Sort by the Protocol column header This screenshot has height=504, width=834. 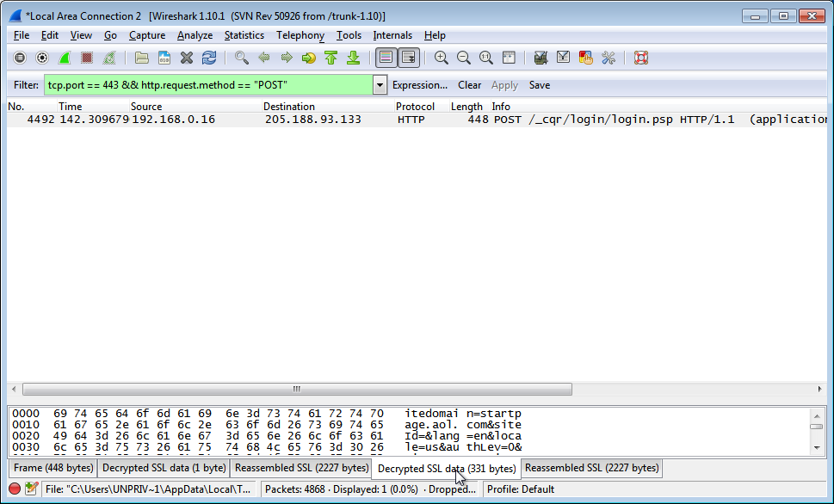pos(422,107)
